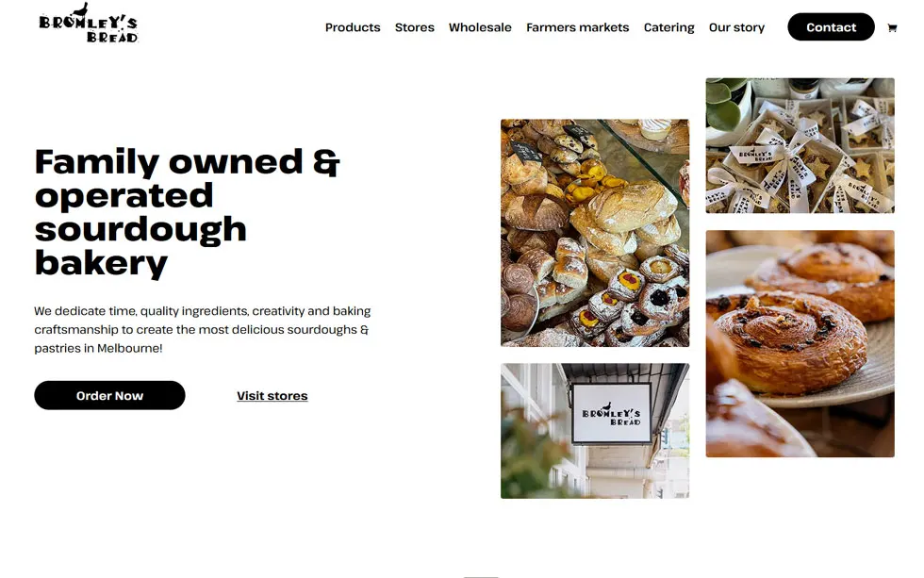
Task: Click the black Contact button
Action: (x=831, y=27)
